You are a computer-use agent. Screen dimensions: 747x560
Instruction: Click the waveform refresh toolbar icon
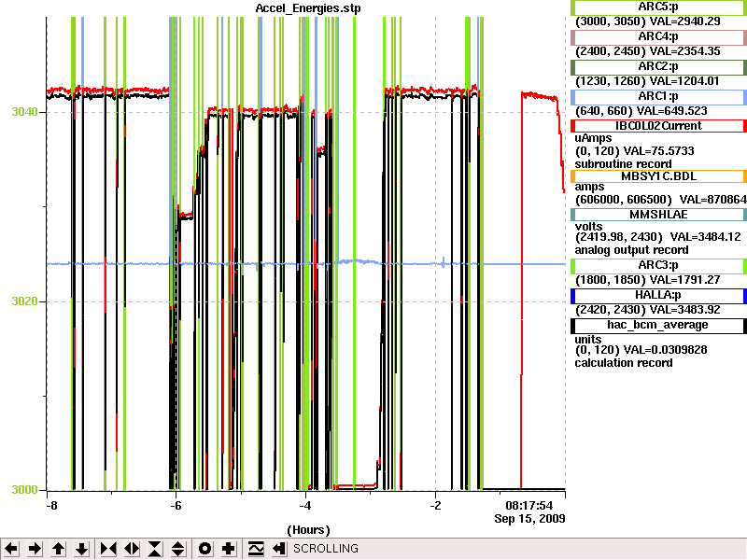256,549
